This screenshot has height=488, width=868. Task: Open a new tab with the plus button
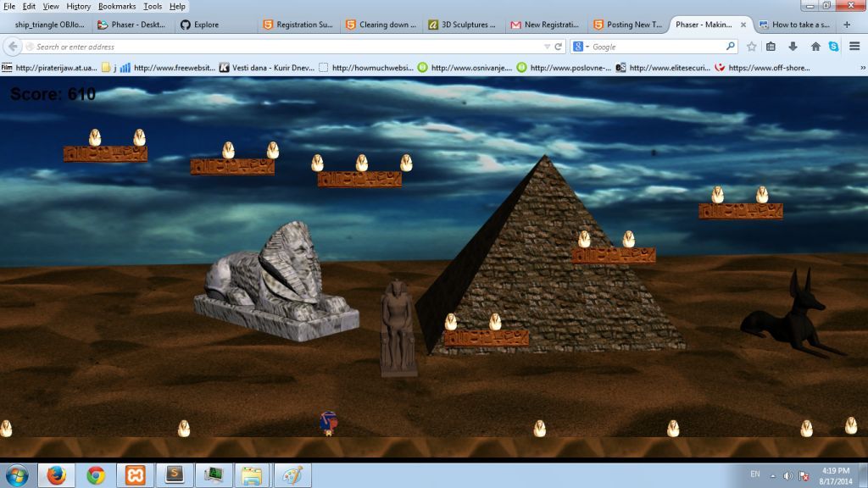coord(847,25)
